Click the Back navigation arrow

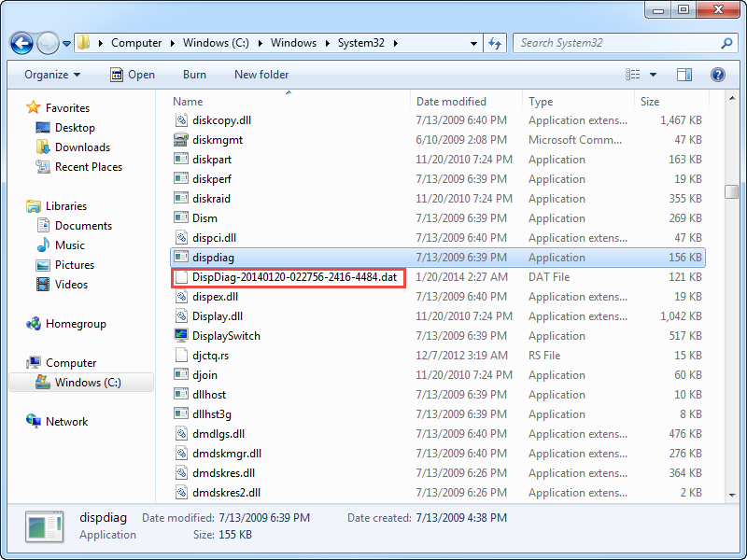point(21,43)
